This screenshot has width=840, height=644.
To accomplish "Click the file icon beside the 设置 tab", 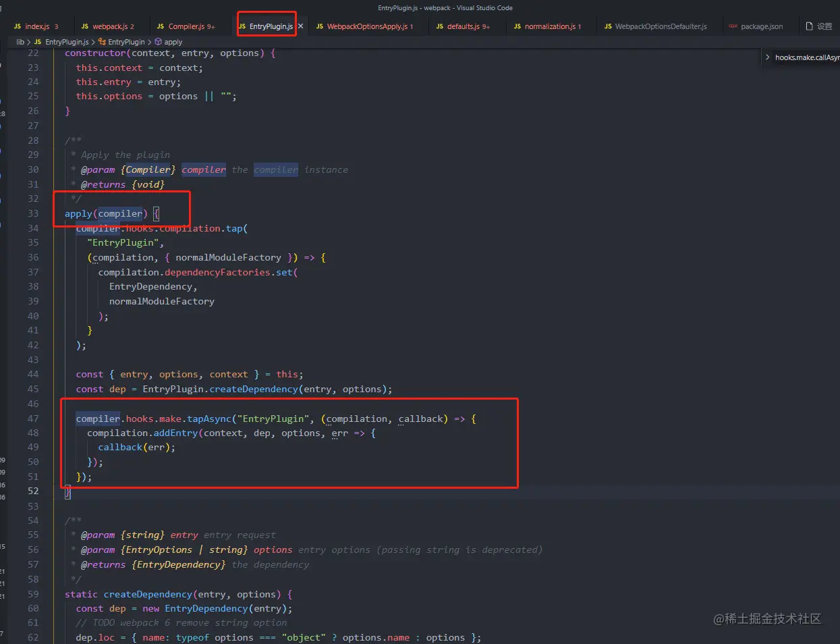I will (x=808, y=26).
